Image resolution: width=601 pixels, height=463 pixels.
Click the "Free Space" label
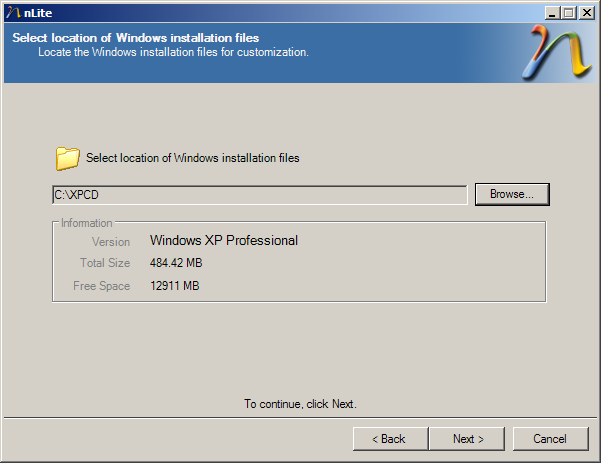(x=102, y=286)
